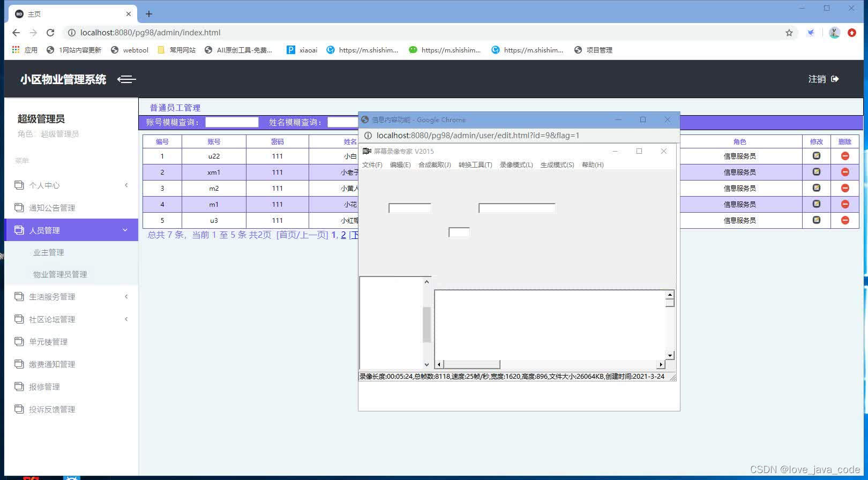The height and width of the screenshot is (480, 868).
Task: Delete row xm1 with red icon
Action: 845,172
